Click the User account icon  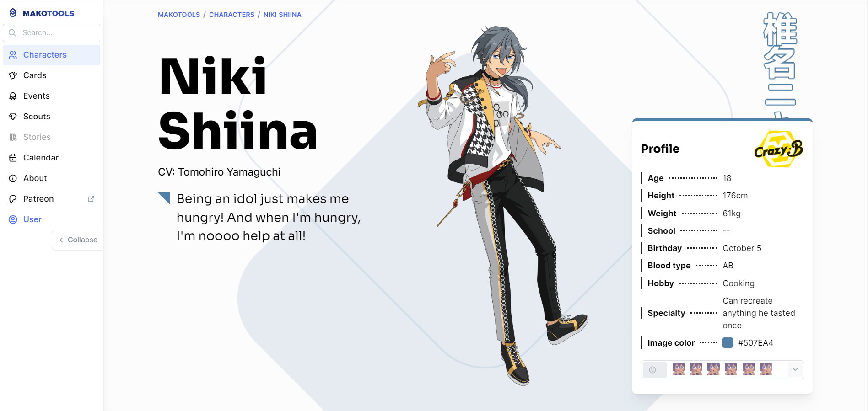(x=13, y=219)
